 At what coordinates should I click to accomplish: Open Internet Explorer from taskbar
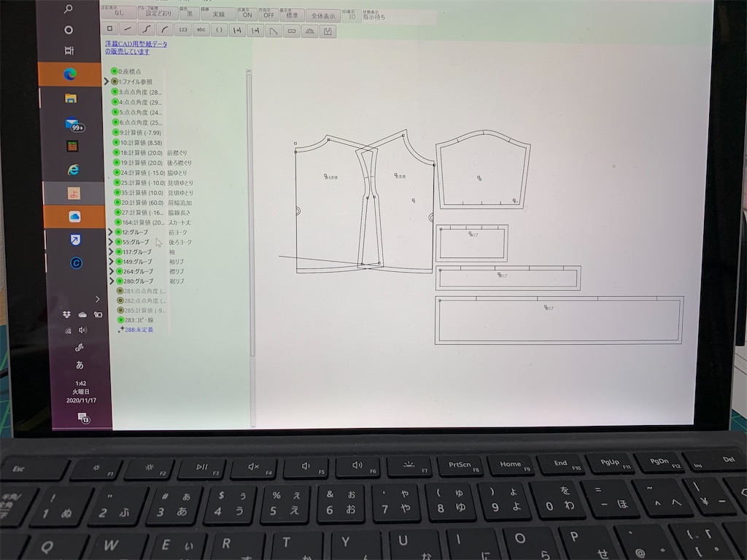coord(72,169)
